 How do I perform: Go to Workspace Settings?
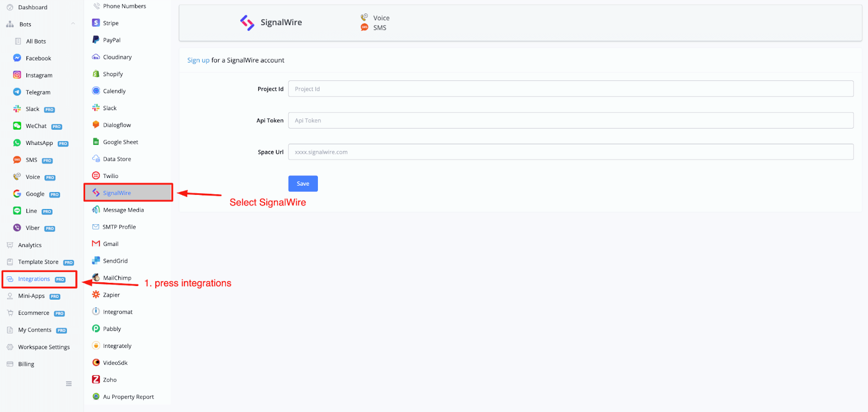click(43, 347)
